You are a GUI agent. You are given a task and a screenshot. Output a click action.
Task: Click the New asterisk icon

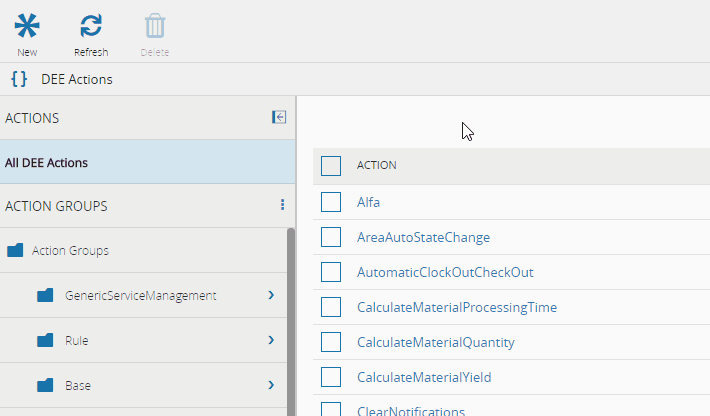27,25
